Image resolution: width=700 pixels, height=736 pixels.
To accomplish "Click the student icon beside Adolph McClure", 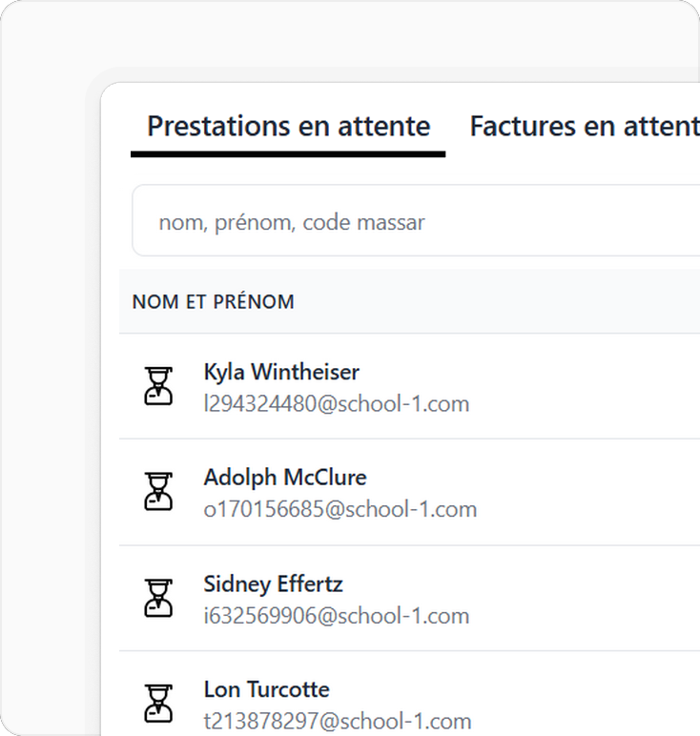I will point(158,491).
